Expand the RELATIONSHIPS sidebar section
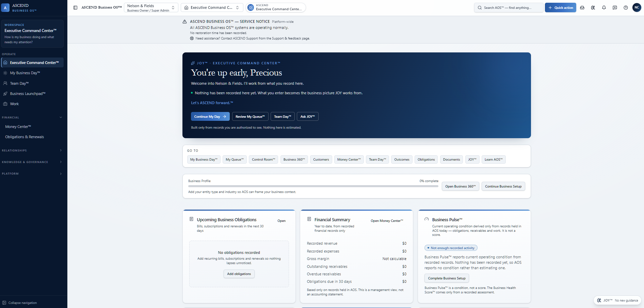 click(32, 150)
